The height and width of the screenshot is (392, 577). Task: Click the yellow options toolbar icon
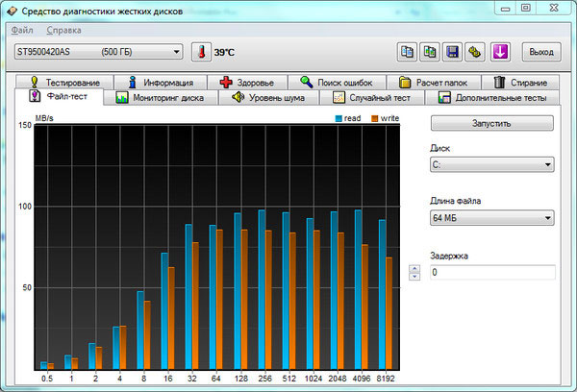(475, 52)
